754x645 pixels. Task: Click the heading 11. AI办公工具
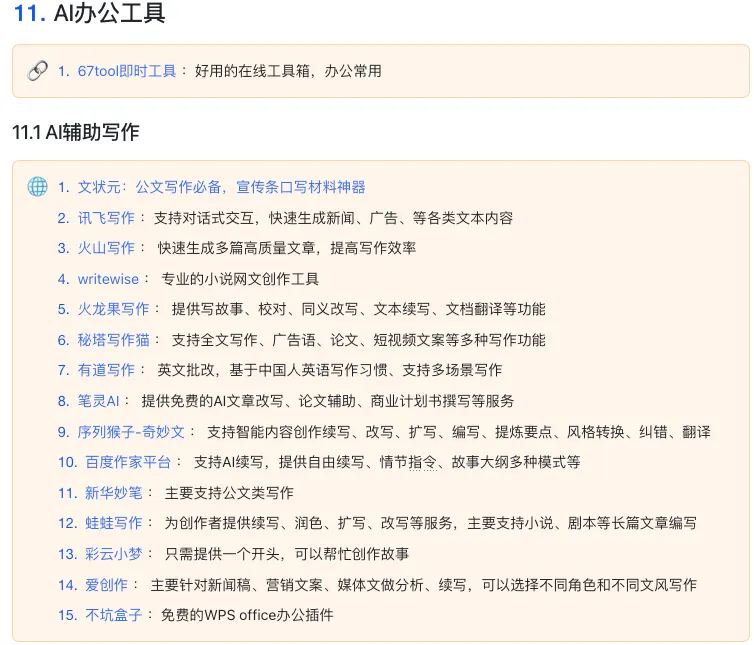89,13
